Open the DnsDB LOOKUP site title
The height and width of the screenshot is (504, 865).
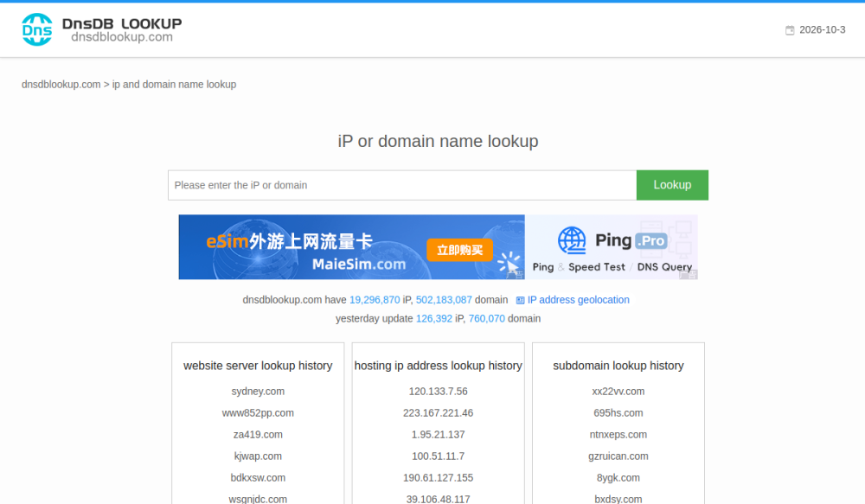122,23
